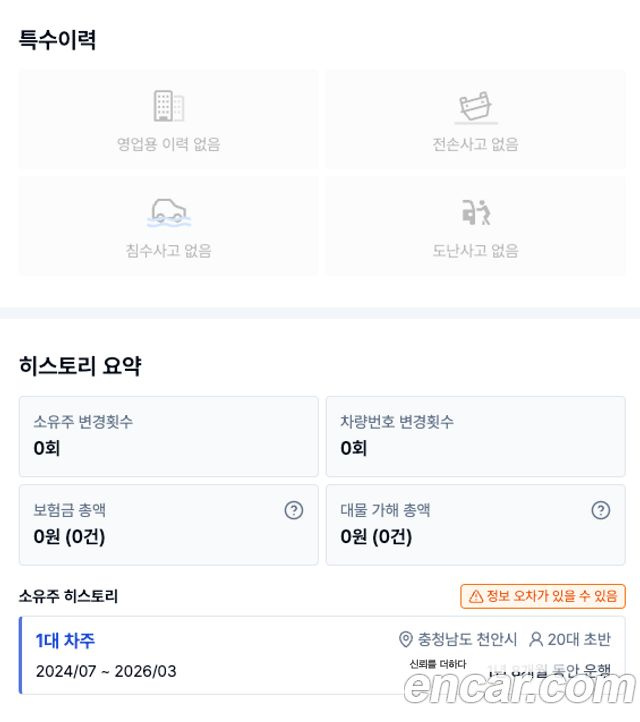Image resolution: width=640 pixels, height=722 pixels.
Task: Click the 침수사고 없음 label
Action: [x=168, y=250]
